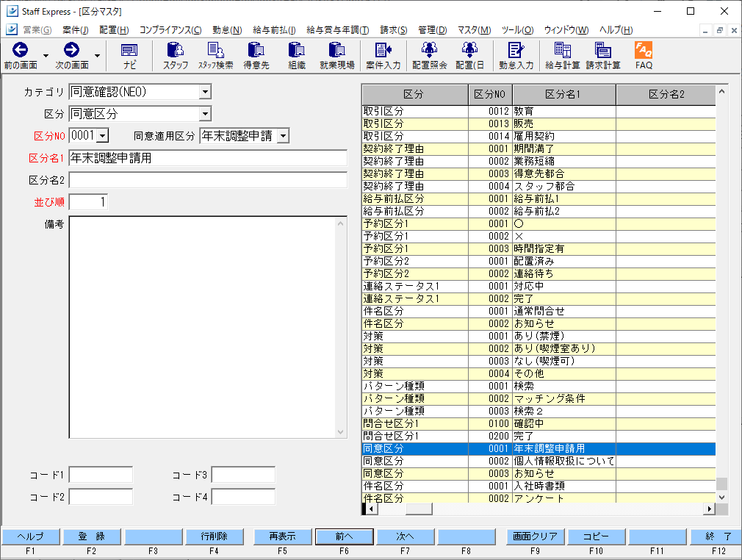Click the 区分NO column header
The height and width of the screenshot is (560, 742).
[x=490, y=94]
